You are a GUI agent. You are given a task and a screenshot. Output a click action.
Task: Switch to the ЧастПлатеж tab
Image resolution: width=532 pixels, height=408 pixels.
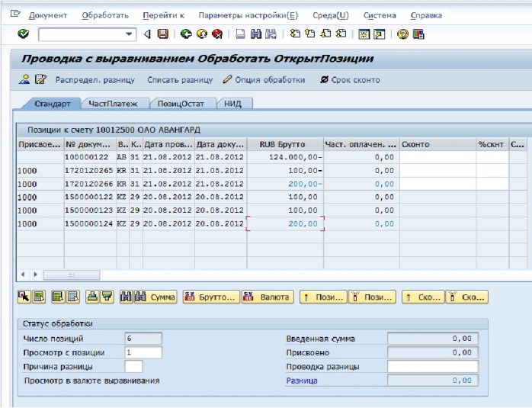pos(113,104)
